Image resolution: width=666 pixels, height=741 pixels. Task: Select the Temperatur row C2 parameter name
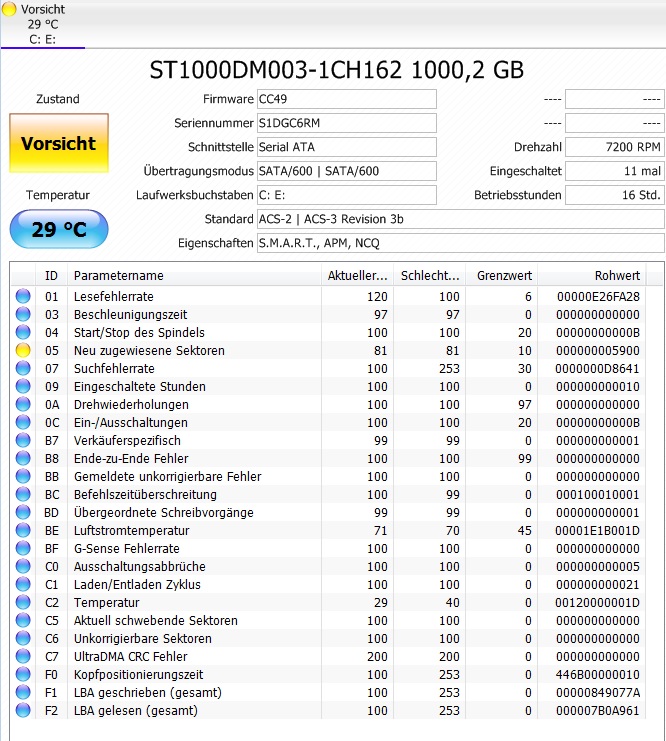(x=106, y=603)
